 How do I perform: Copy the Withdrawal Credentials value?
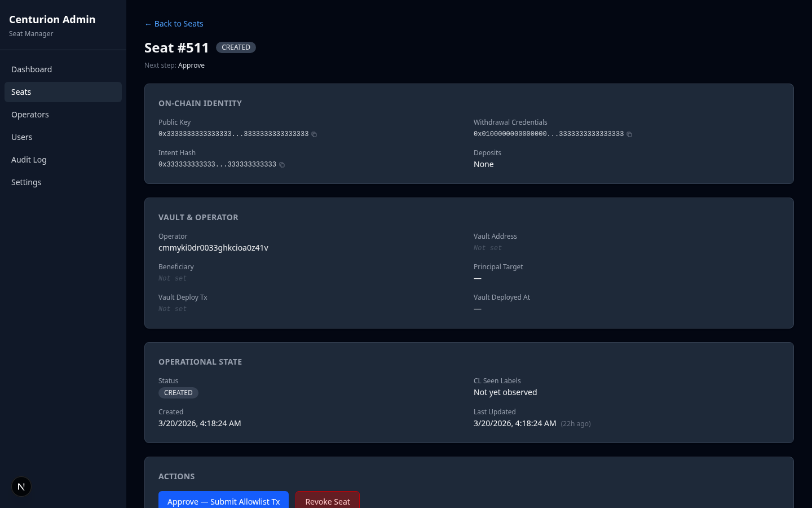[629, 134]
